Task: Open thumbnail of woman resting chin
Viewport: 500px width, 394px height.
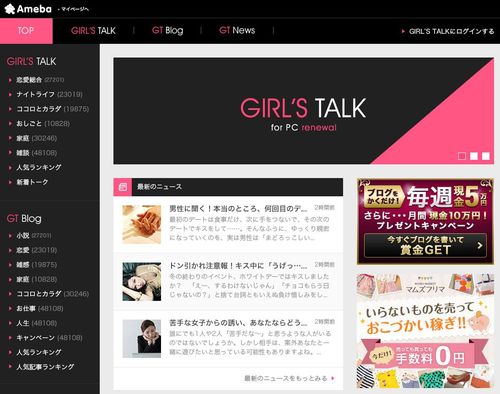Action: pyautogui.click(x=142, y=339)
